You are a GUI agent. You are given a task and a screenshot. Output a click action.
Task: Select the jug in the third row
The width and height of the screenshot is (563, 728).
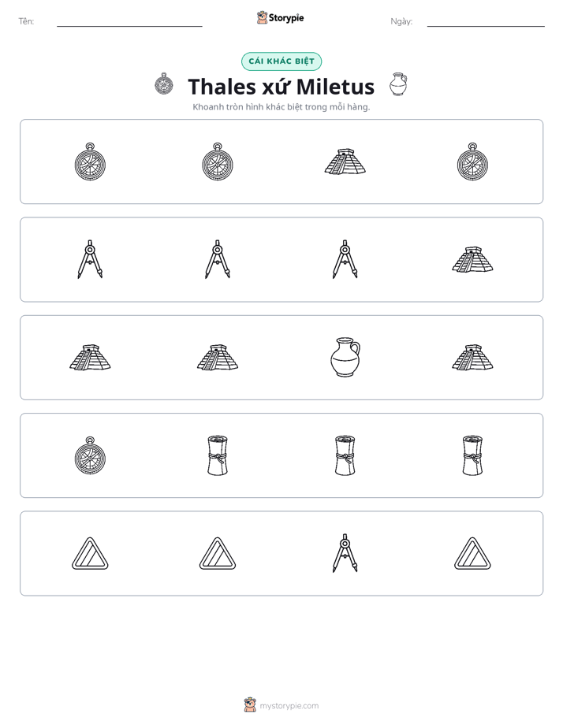click(345, 357)
